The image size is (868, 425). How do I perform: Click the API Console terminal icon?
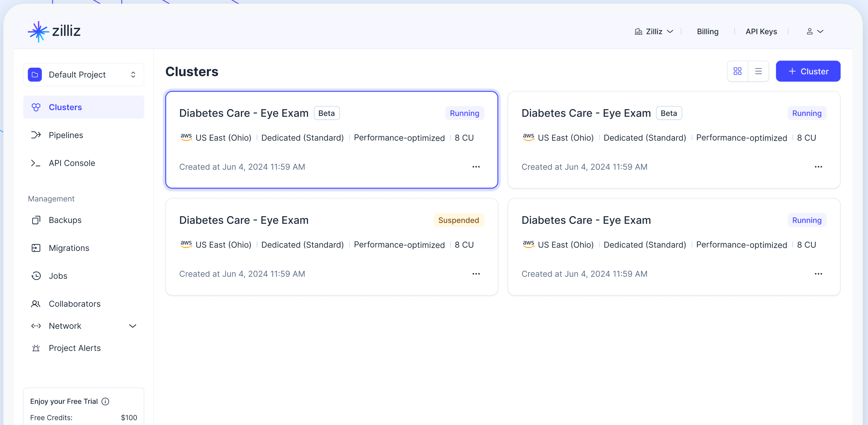(x=36, y=163)
